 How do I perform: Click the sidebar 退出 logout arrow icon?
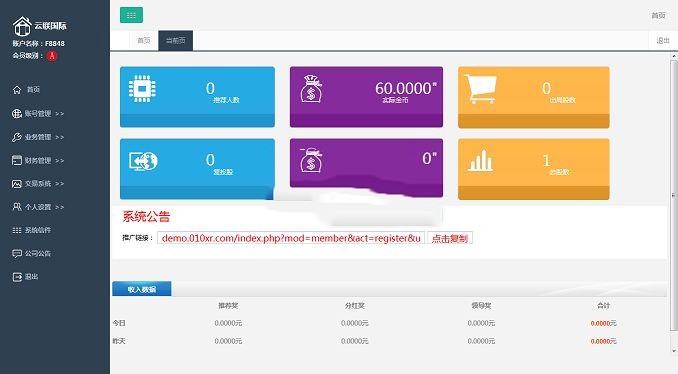click(x=17, y=277)
